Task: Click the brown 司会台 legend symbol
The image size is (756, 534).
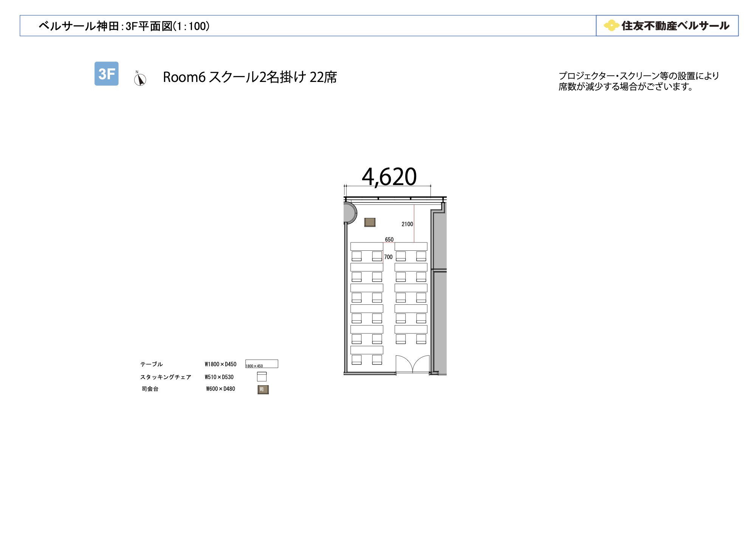Action: click(263, 390)
